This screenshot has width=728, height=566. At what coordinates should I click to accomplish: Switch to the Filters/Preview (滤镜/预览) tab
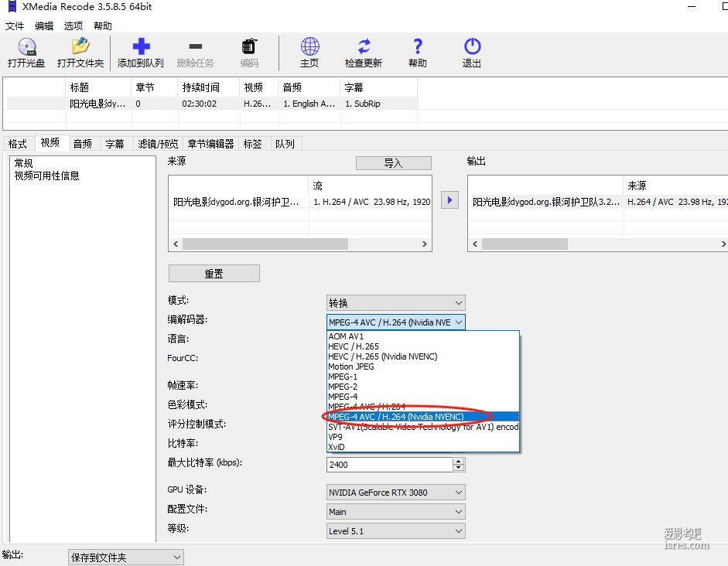tap(158, 144)
